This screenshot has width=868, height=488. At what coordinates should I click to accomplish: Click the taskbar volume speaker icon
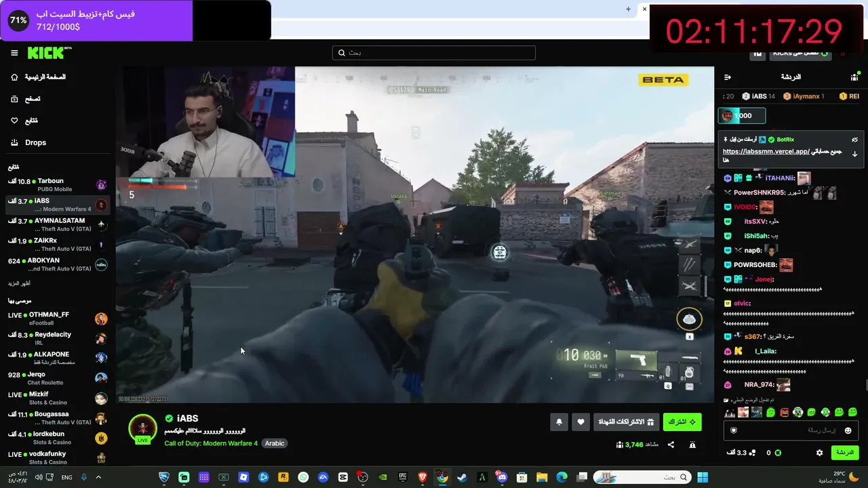[x=39, y=477]
